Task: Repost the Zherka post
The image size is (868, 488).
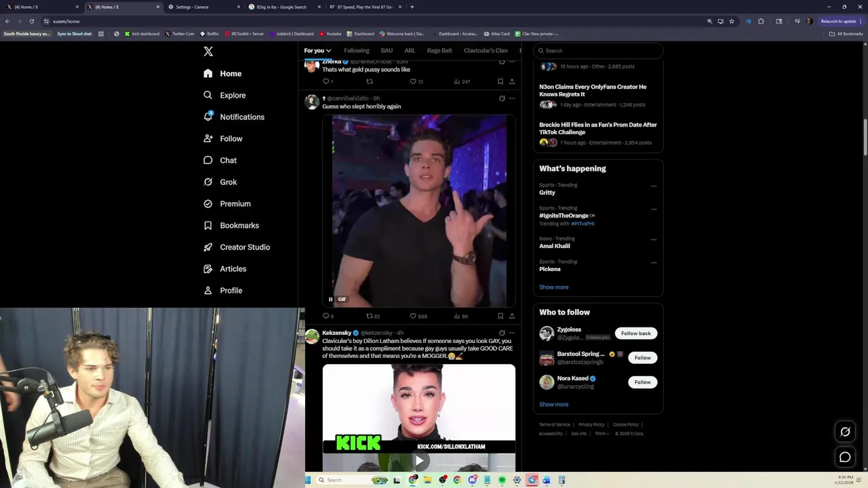Action: 370,81
